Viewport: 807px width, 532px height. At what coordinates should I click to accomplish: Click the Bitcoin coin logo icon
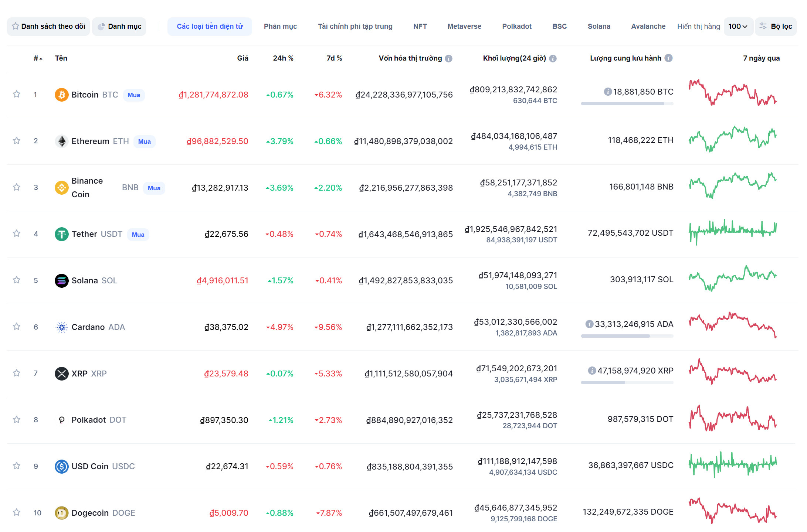pos(61,95)
